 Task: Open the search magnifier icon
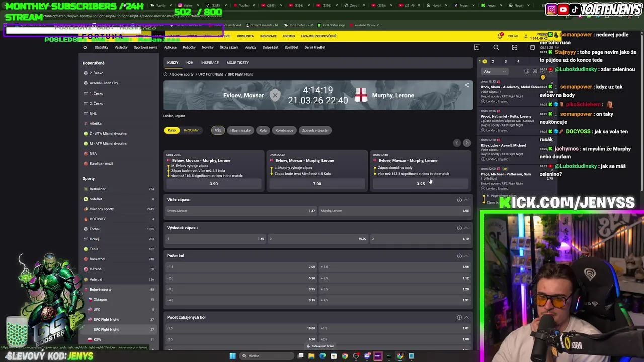496,47
